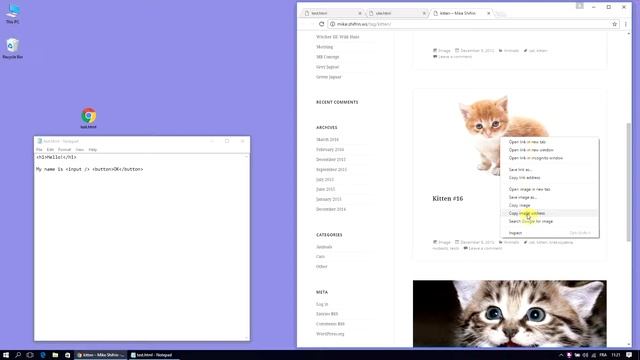640x360 pixels.
Task: Open March 2016 archive link
Action: click(x=327, y=140)
